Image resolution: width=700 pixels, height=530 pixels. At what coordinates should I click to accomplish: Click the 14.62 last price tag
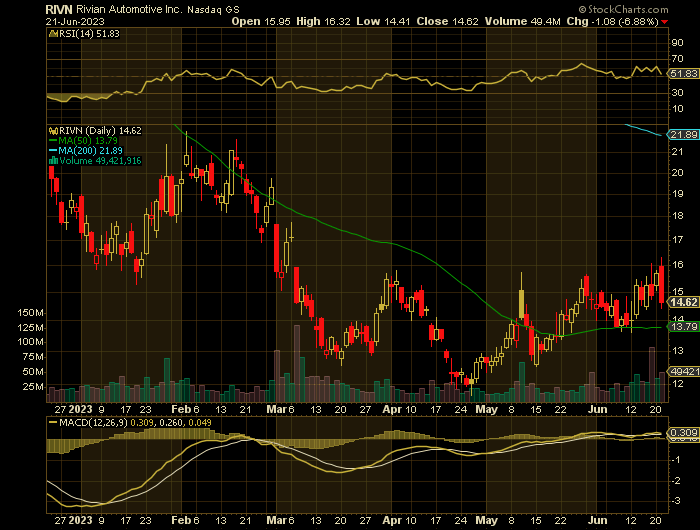click(683, 302)
